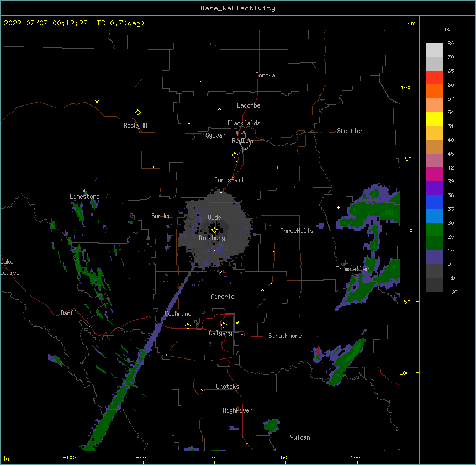Select the yellow V marker east of Calgary
Viewport: 476px width, 465px height.
click(237, 323)
